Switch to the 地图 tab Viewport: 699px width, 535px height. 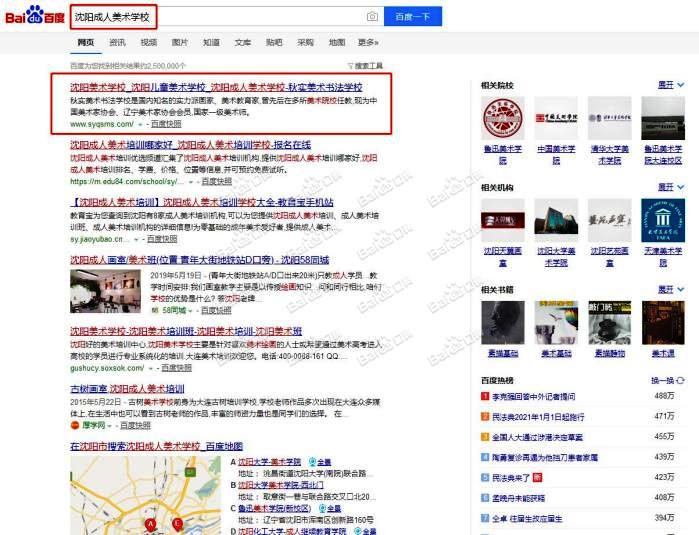(337, 42)
